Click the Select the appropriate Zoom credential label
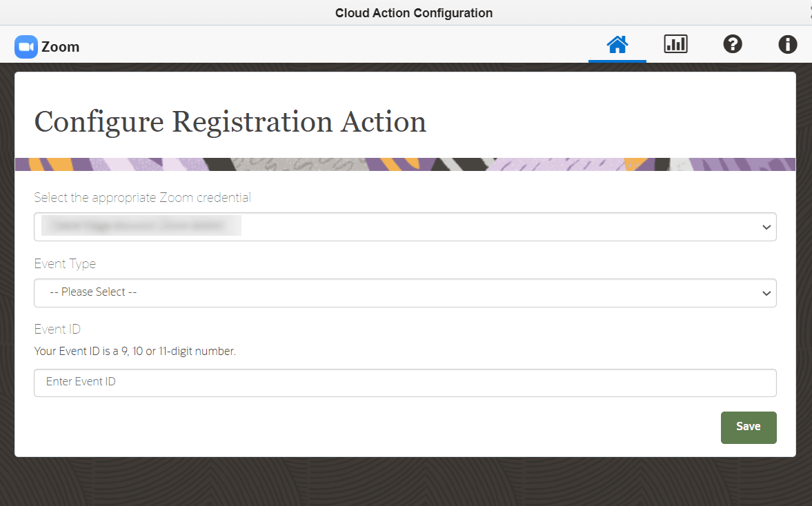Screen dimensions: 812x506 (x=142, y=198)
